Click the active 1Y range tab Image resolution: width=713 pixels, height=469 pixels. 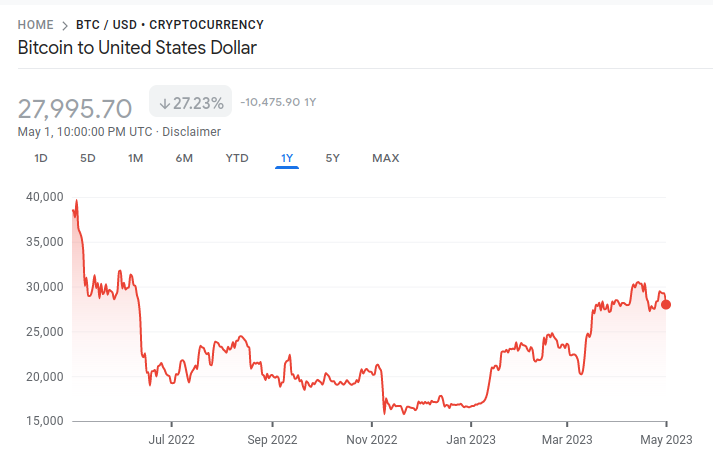[287, 158]
